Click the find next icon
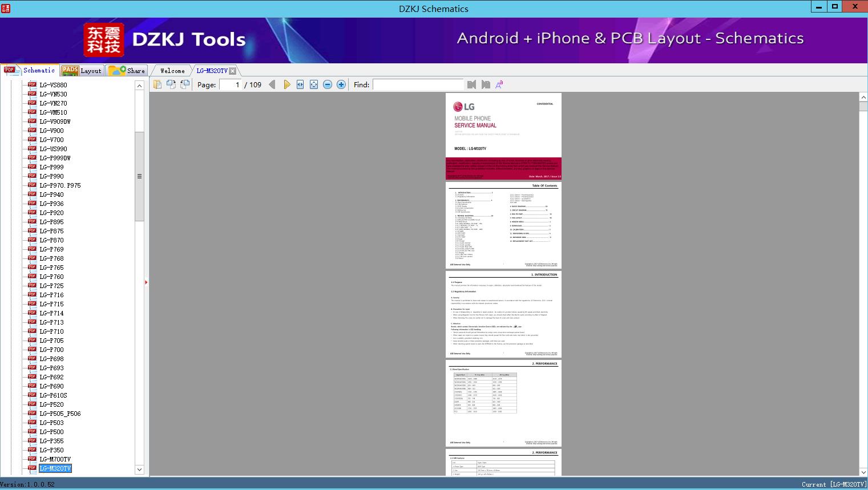 click(486, 84)
